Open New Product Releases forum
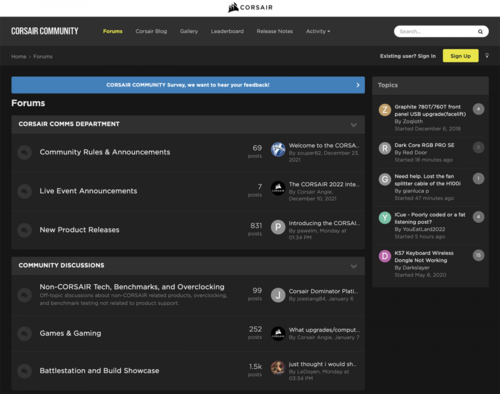This screenshot has height=394, width=500. click(79, 230)
